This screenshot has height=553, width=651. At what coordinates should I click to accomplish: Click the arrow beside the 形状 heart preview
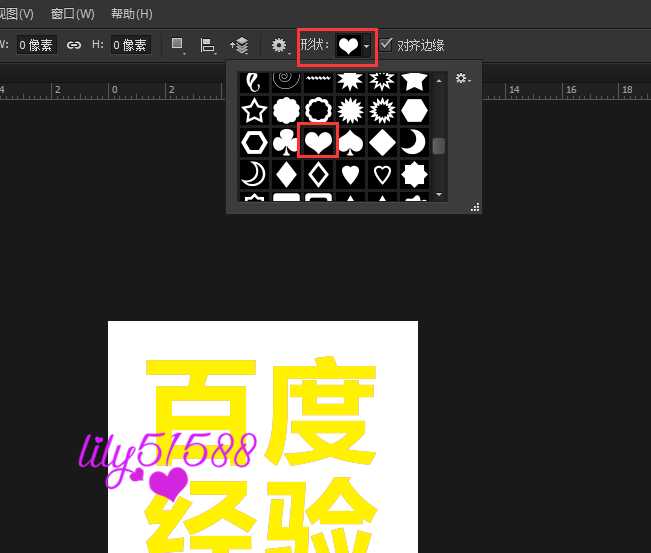(x=366, y=46)
